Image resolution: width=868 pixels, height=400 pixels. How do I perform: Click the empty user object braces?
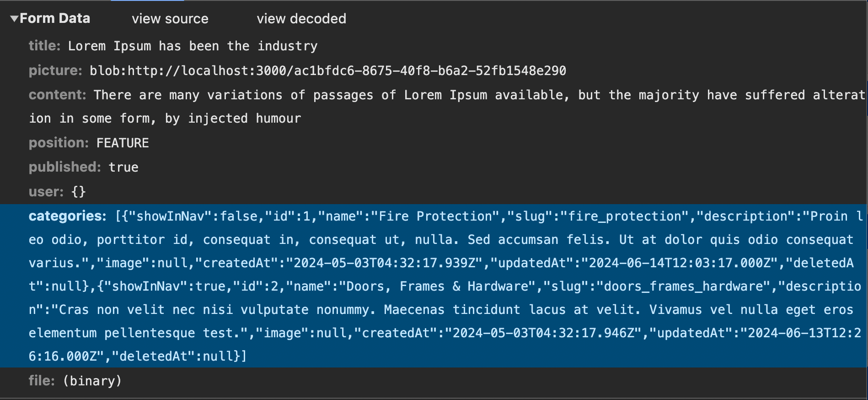click(79, 191)
